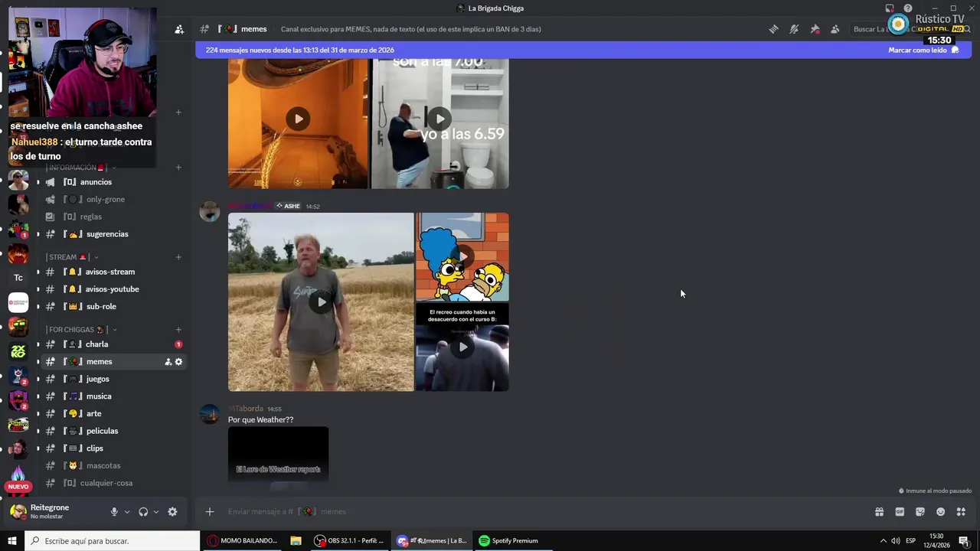Play the Marge and Homer video
Image resolution: width=980 pixels, height=551 pixels.
coord(462,257)
